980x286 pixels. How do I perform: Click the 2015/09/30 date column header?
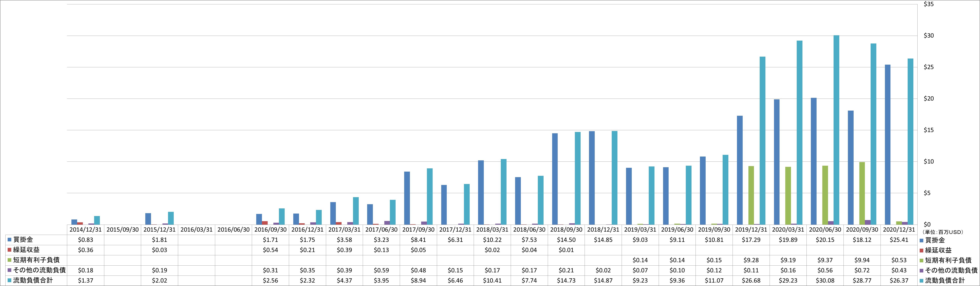(123, 230)
